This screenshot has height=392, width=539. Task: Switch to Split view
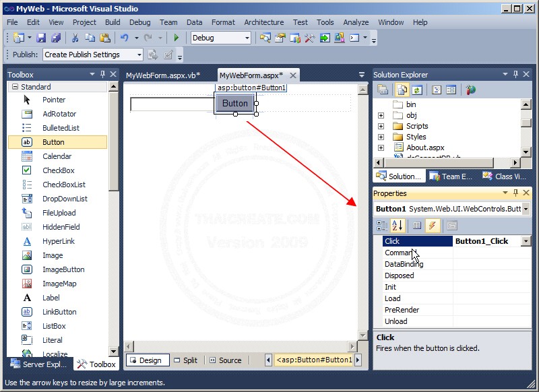coord(186,360)
